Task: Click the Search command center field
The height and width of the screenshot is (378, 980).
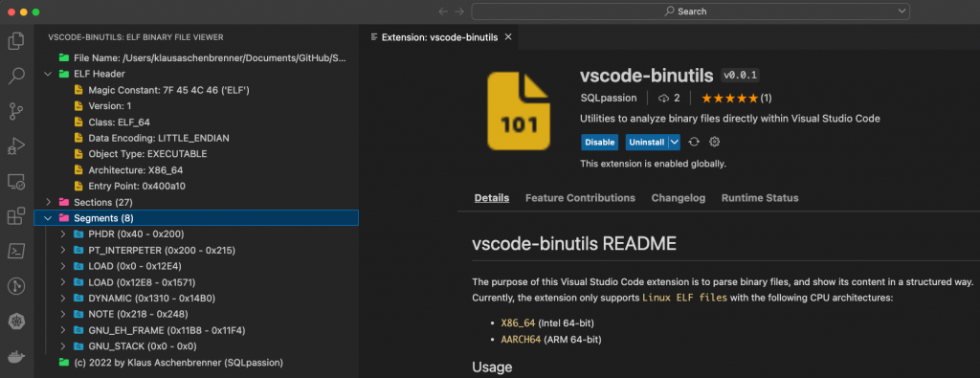Action: pos(691,11)
